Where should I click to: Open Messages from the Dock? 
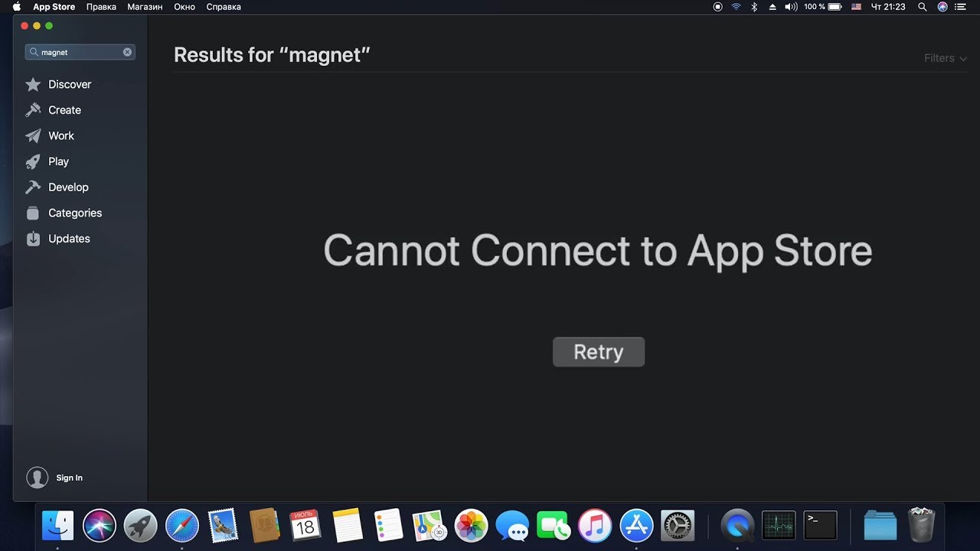(512, 526)
